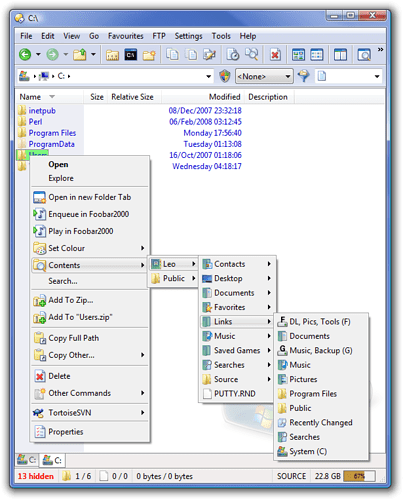Select the Program Files folder in the list

coord(52,133)
